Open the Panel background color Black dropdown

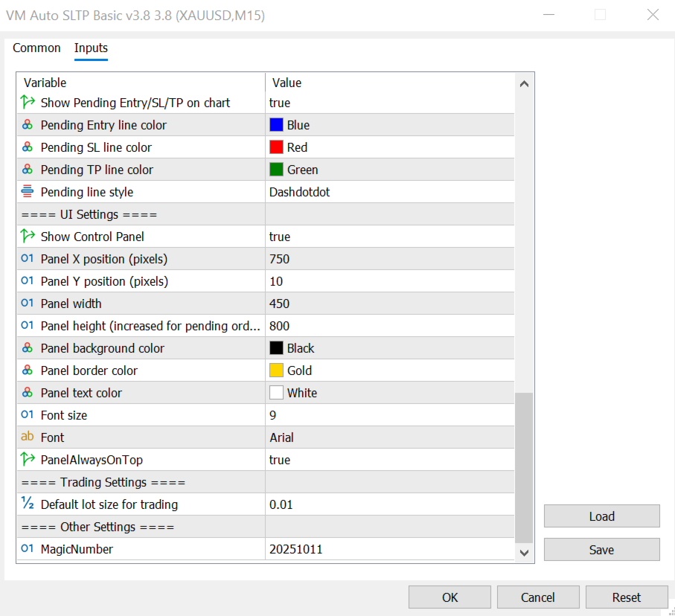[x=390, y=348]
